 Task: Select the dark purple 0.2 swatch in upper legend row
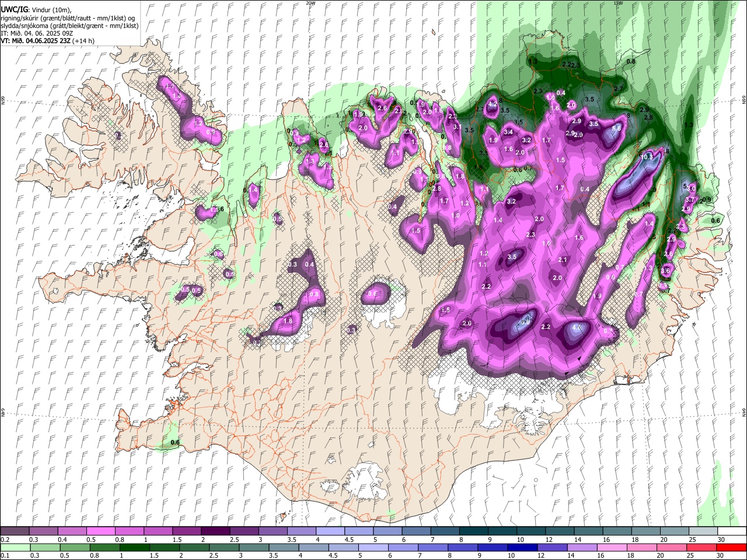(15, 531)
